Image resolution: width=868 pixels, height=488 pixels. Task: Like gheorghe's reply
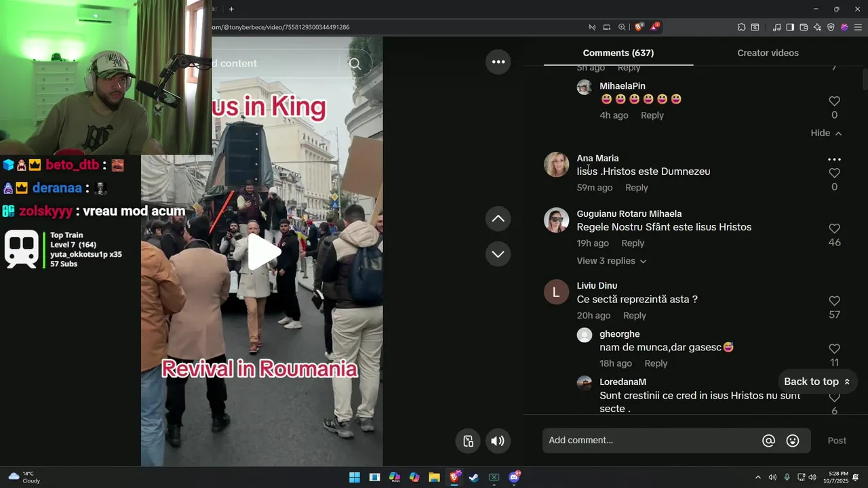(x=834, y=349)
